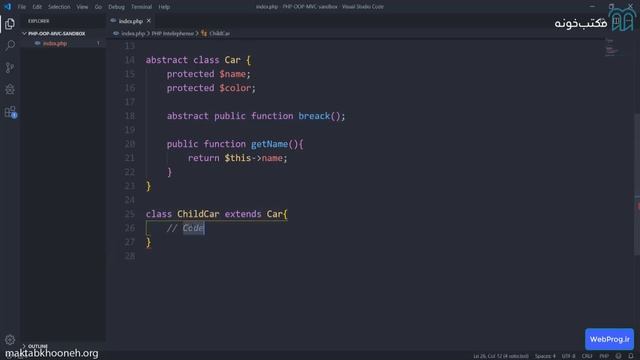Click 'extends' keyword on line 25
The image size is (640, 360).
tap(243, 214)
